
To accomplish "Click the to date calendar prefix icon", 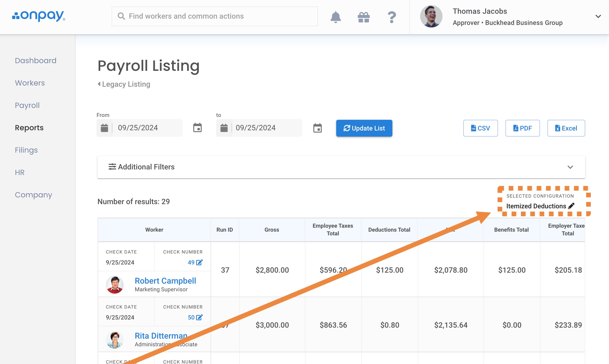I will point(224,128).
